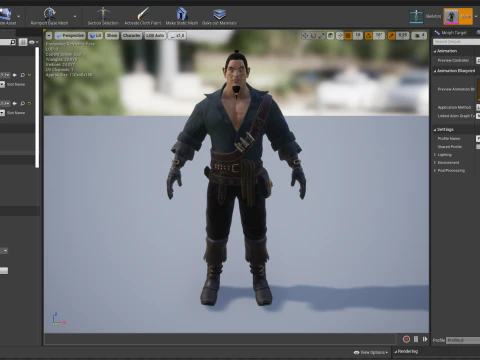Image resolution: width=480 pixels, height=360 pixels.
Task: Click the Application Method label
Action: [x=454, y=107]
